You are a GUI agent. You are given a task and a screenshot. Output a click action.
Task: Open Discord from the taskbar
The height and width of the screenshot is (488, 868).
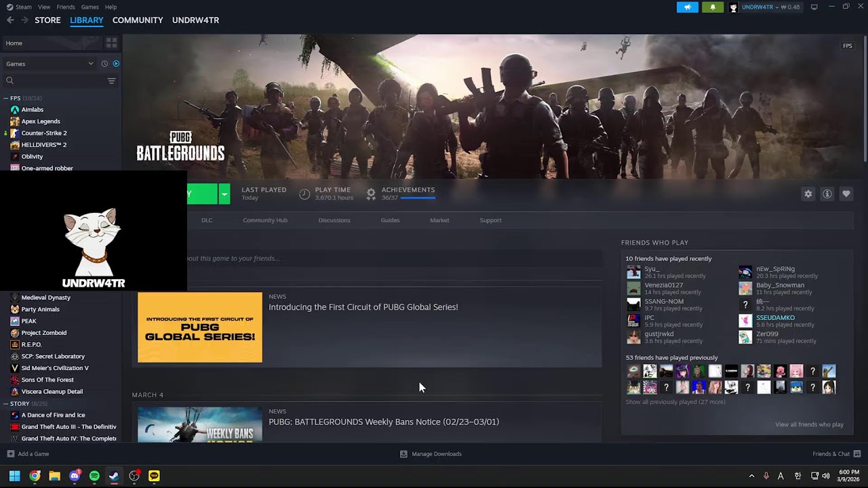(75, 476)
